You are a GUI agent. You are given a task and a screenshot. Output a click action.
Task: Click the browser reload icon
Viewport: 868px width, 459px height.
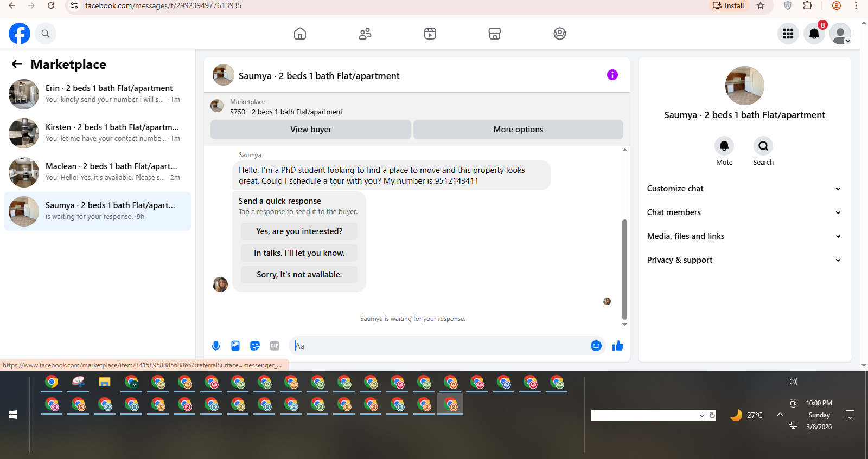pos(51,5)
